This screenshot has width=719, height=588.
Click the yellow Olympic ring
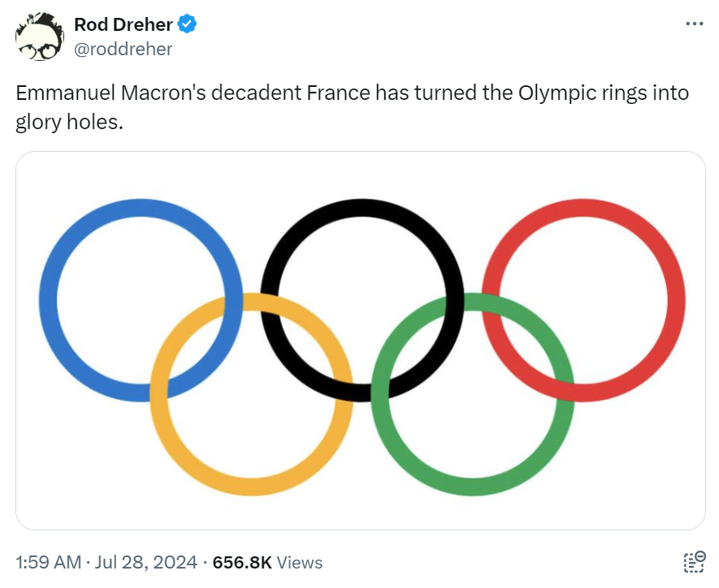252,486
